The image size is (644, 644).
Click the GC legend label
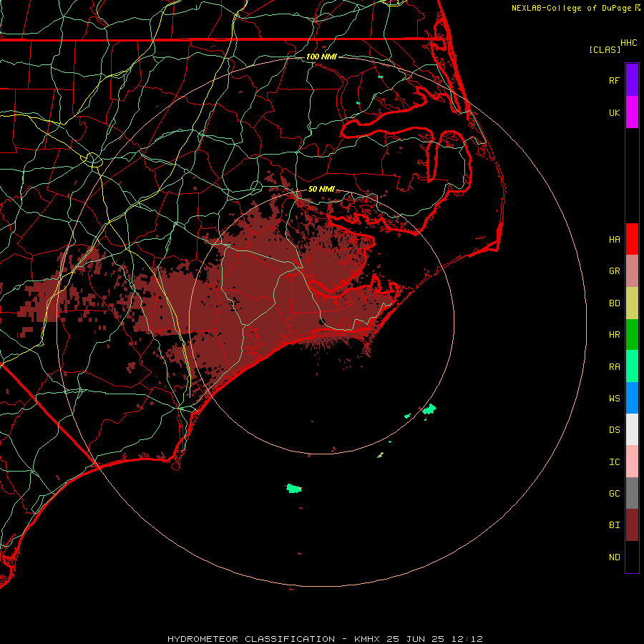point(614,494)
